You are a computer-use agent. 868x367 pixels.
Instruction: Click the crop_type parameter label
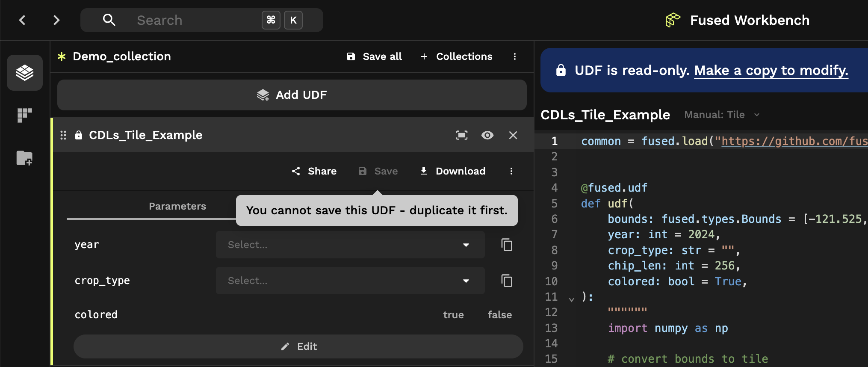[x=102, y=281]
